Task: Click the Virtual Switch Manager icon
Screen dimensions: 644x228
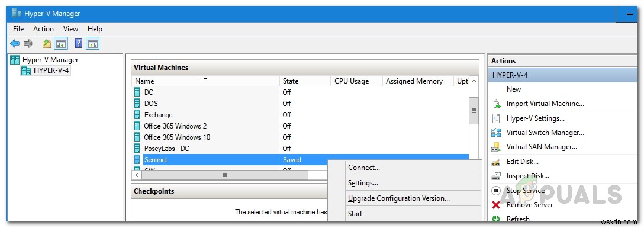Action: [496, 133]
